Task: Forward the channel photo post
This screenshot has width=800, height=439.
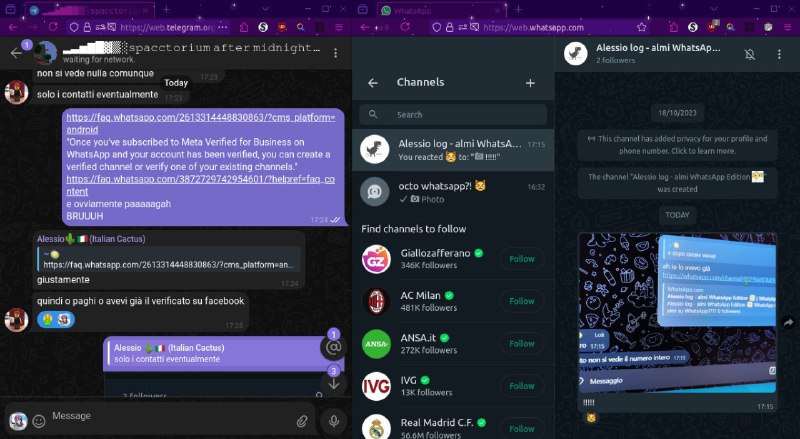Action: (788, 322)
